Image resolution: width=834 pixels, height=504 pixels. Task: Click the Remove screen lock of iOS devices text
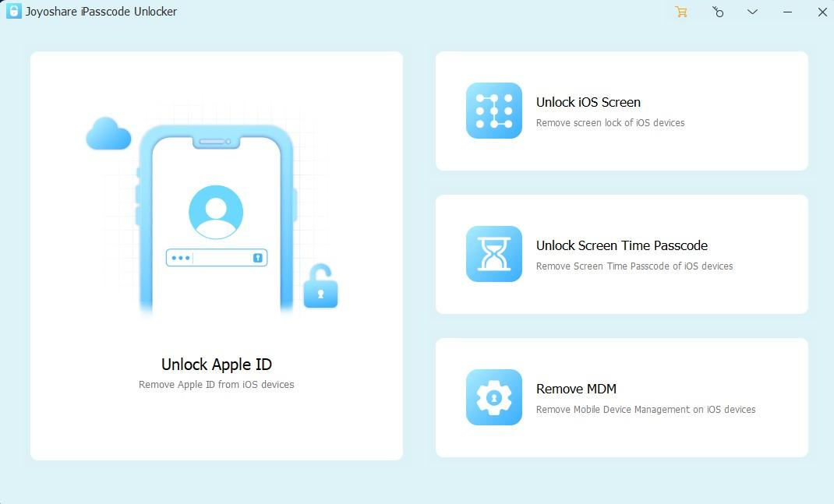[x=610, y=122]
